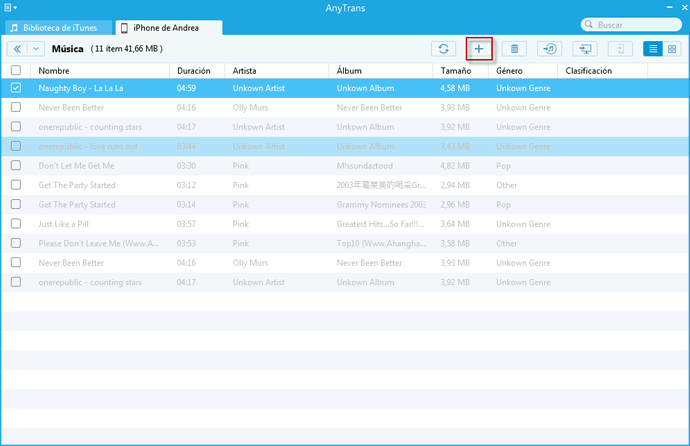Click the album cell Grammy Nominees 2003
The height and width of the screenshot is (446, 690).
pos(381,205)
